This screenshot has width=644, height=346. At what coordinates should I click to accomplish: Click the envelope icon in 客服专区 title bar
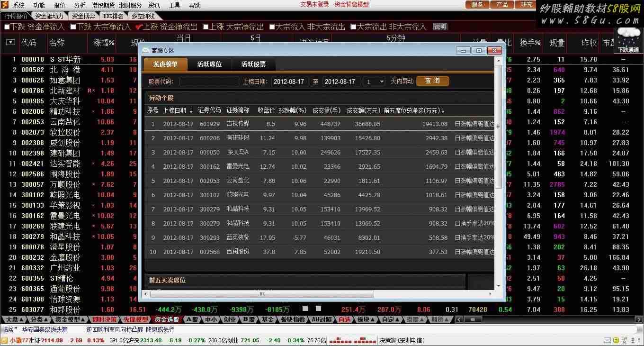pyautogui.click(x=146, y=50)
